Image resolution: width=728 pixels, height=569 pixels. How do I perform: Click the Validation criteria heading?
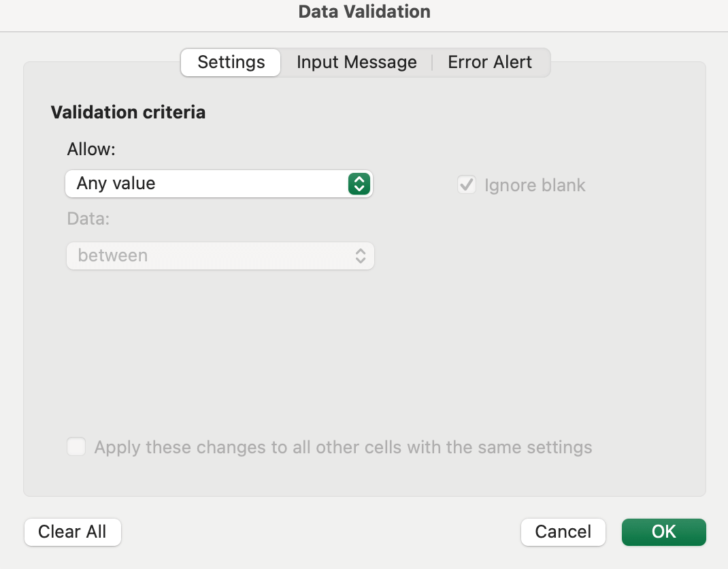point(128,112)
